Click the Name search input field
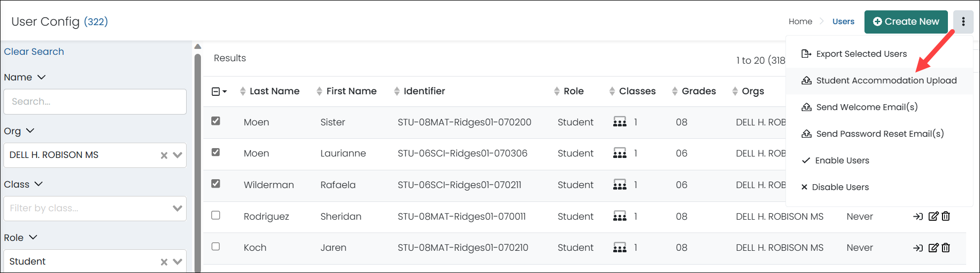 point(95,102)
